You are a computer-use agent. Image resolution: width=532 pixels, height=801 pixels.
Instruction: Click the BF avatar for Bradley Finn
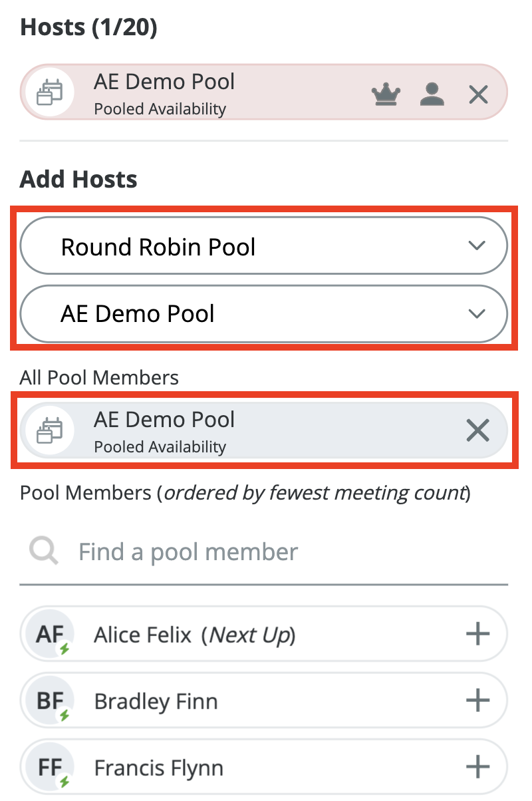click(x=50, y=701)
